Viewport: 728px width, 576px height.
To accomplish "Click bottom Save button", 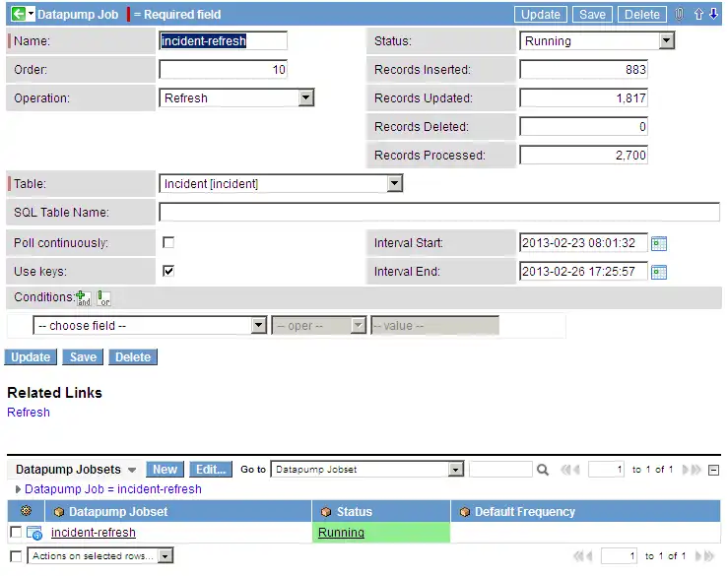I will click(83, 357).
